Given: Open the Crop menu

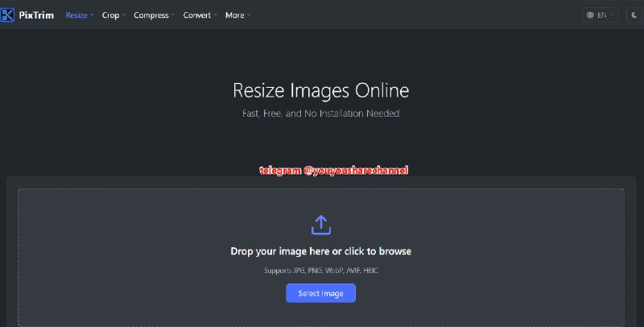Looking at the screenshot, I should (x=110, y=15).
